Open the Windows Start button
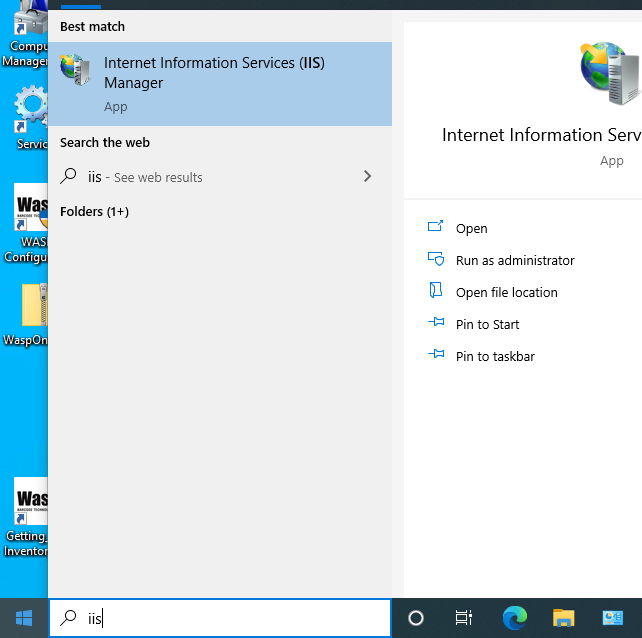The height and width of the screenshot is (638, 642). click(x=24, y=618)
